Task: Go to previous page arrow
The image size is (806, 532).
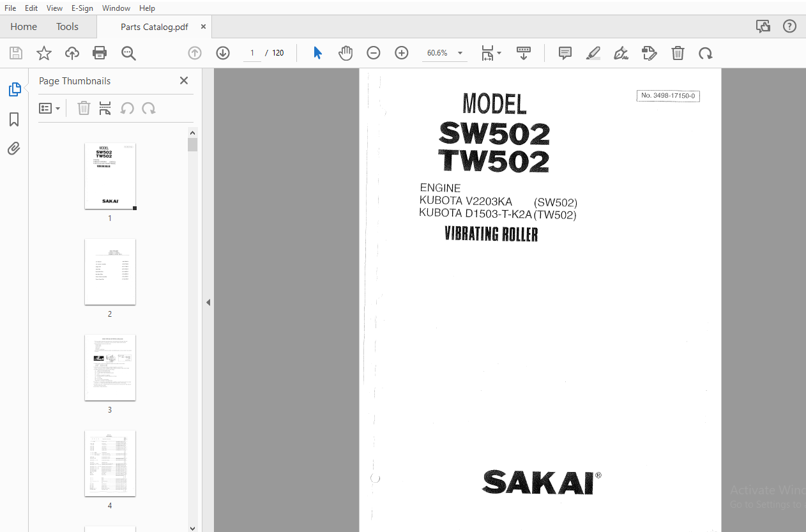Action: [x=195, y=53]
